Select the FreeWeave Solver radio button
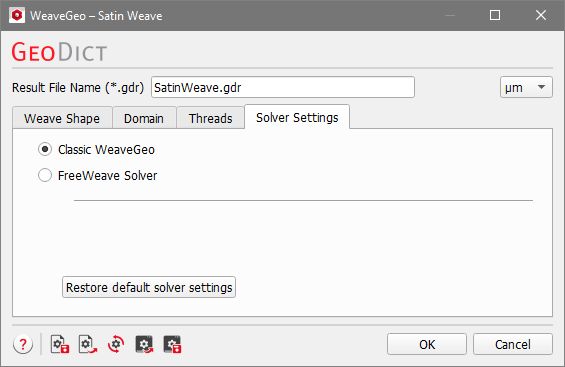The image size is (565, 367). tap(45, 175)
